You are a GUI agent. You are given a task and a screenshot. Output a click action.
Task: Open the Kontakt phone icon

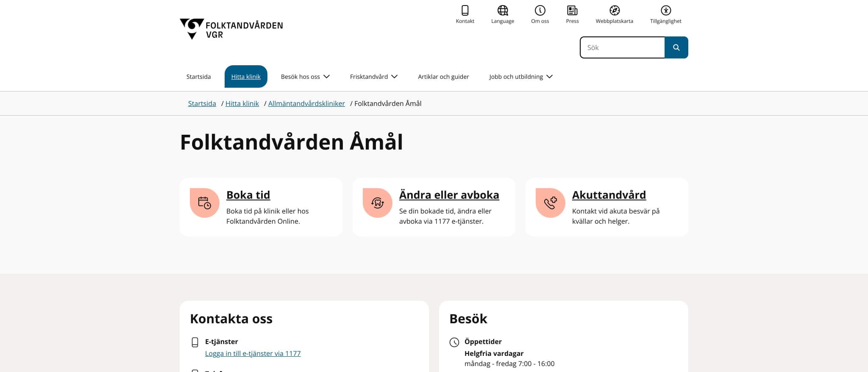pos(465,10)
